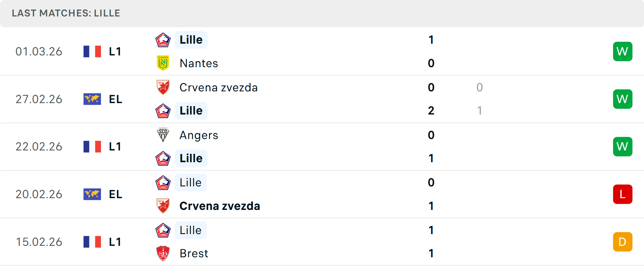Click the Nantes club crest icon
The height and width of the screenshot is (266, 644).
pyautogui.click(x=163, y=63)
